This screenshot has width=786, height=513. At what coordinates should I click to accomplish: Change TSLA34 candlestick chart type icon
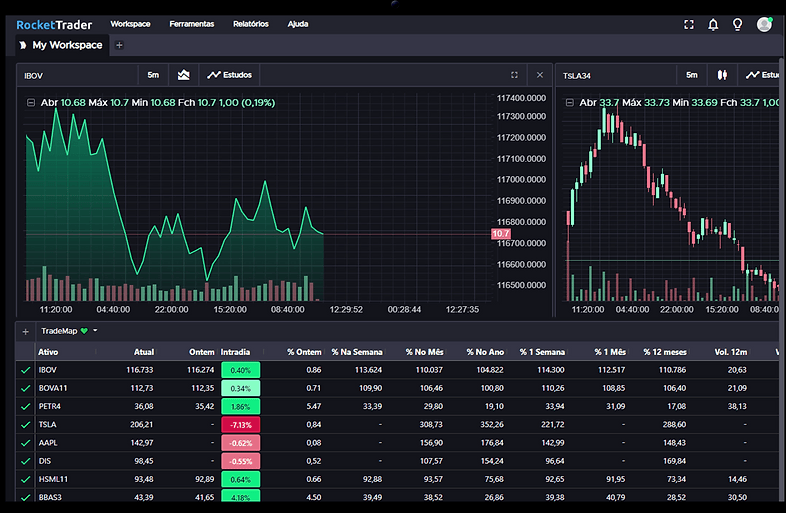722,75
